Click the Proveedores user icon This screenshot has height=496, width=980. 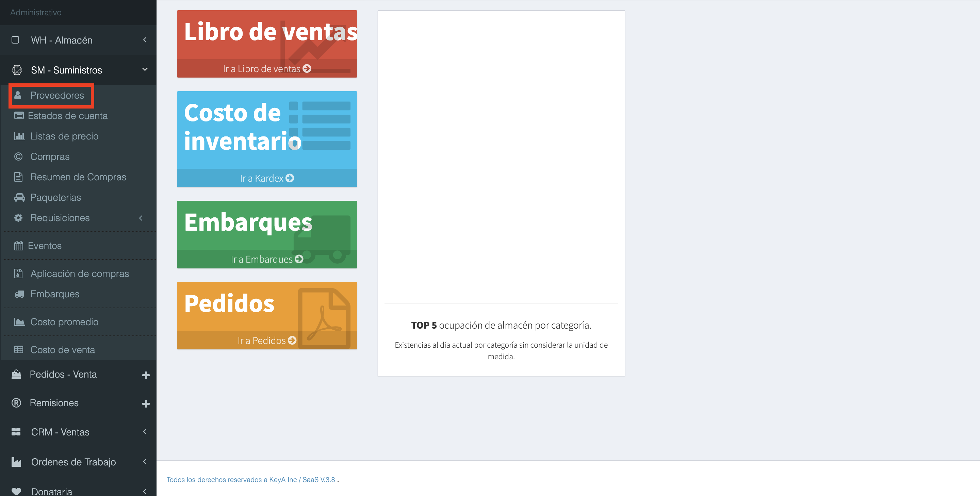click(18, 95)
